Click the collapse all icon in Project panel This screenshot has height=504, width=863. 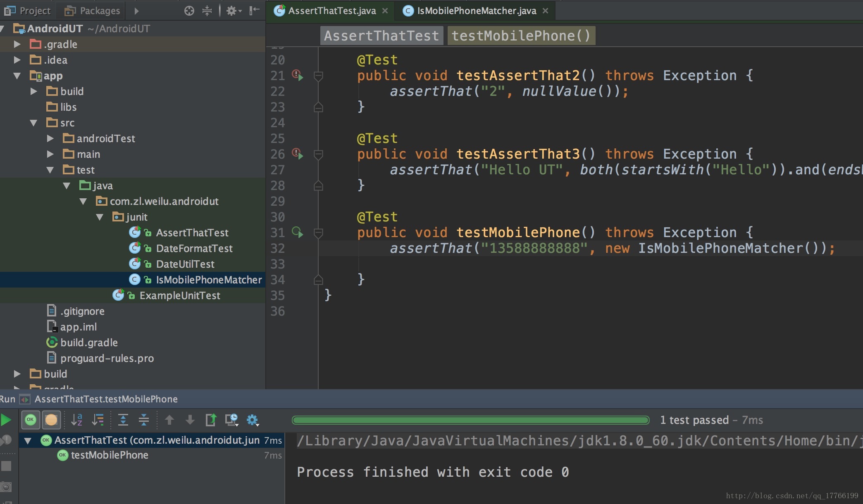[x=207, y=11]
